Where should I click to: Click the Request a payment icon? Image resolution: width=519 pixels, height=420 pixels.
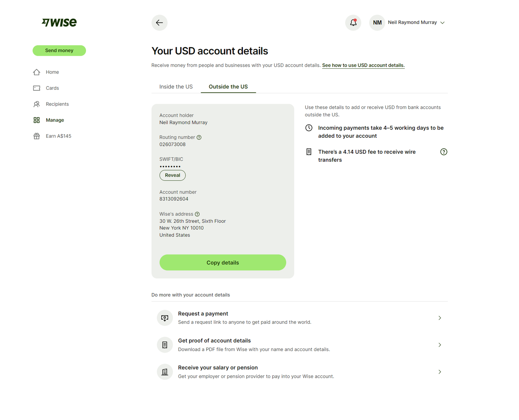pos(165,318)
